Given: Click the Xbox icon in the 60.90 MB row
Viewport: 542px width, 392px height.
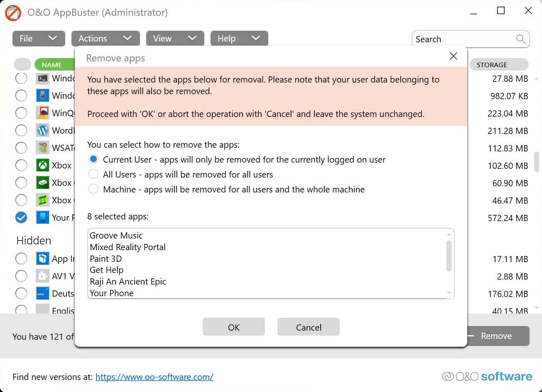Looking at the screenshot, I should [x=42, y=183].
